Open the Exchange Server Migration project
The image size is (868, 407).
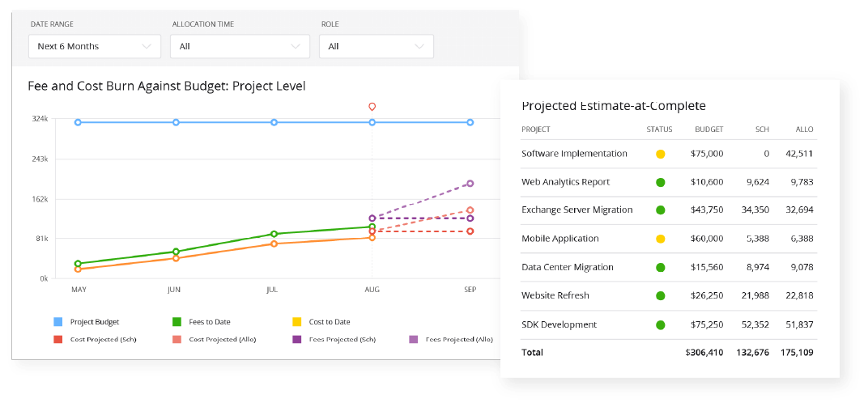(x=577, y=210)
